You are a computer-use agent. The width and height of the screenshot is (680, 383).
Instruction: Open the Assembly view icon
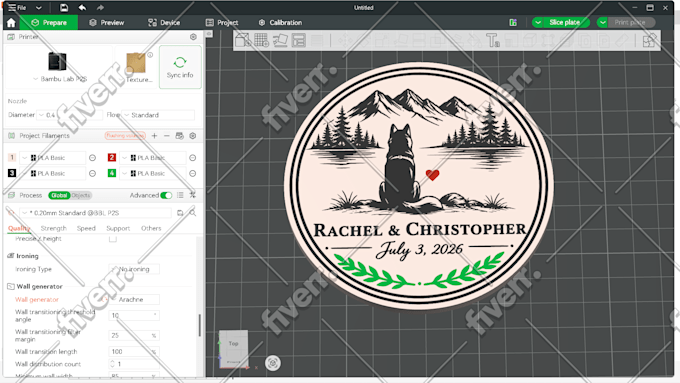click(649, 40)
